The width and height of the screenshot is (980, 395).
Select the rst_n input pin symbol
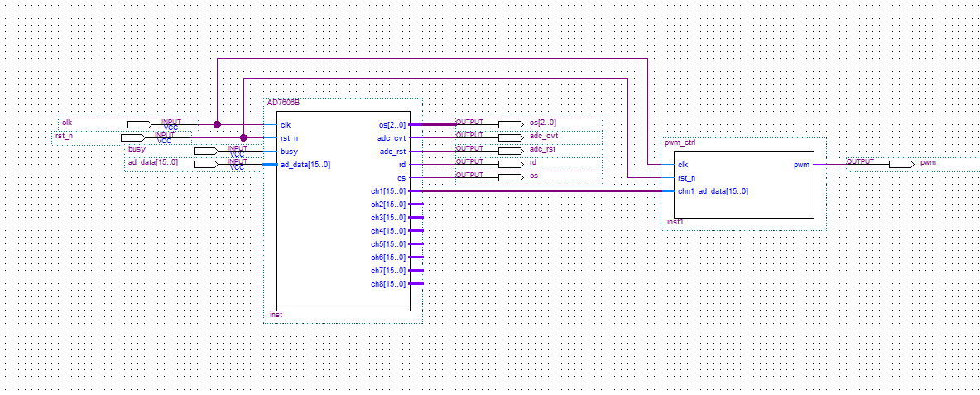132,137
